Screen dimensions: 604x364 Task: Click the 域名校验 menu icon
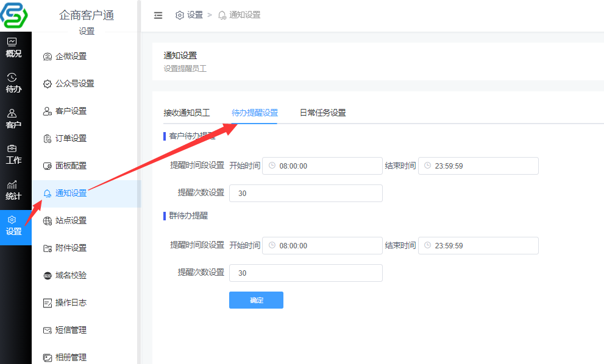pyautogui.click(x=47, y=276)
